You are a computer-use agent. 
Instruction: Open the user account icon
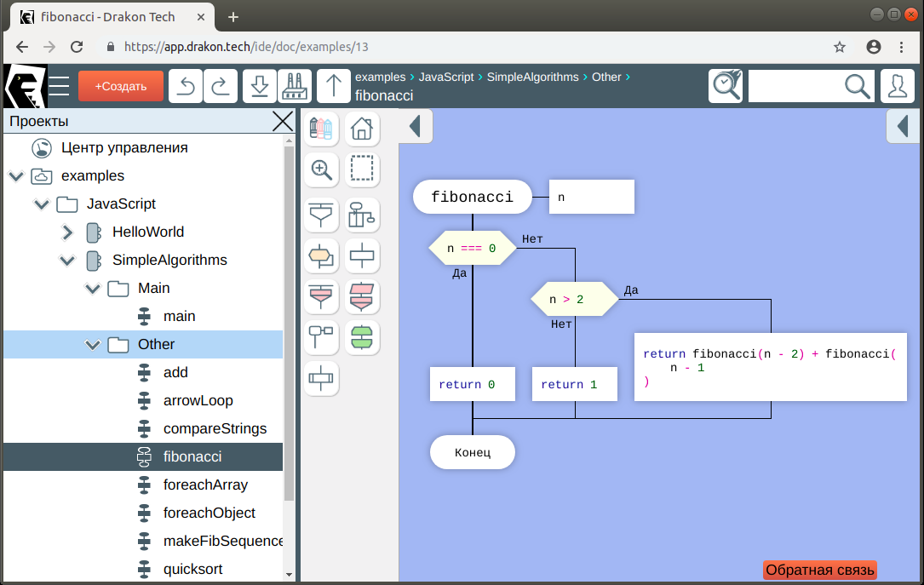coord(898,86)
